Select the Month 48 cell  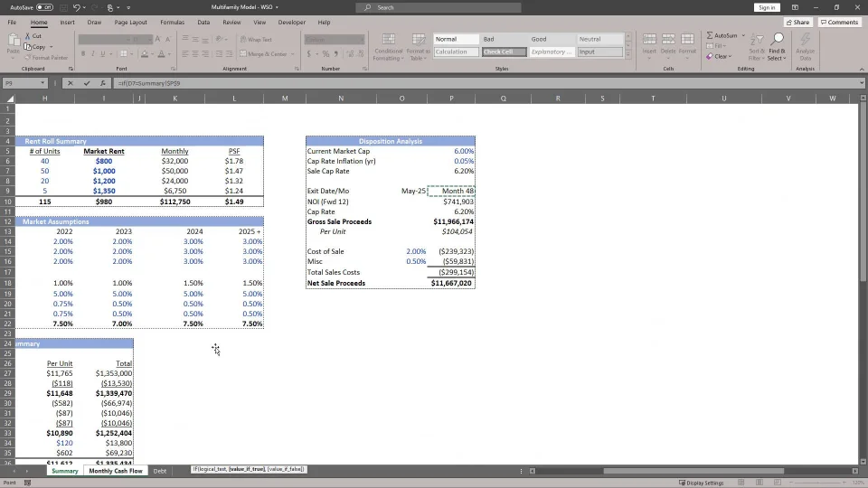tap(452, 191)
